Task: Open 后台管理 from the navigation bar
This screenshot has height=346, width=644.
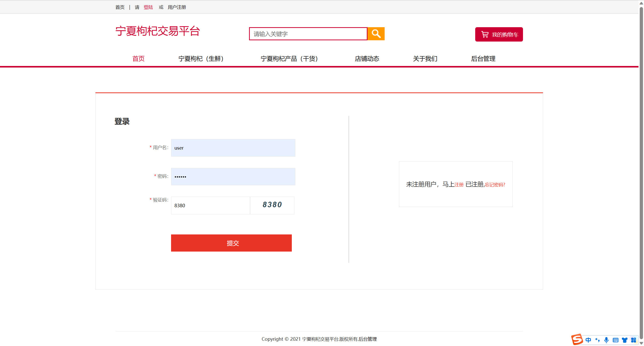Action: tap(483, 59)
